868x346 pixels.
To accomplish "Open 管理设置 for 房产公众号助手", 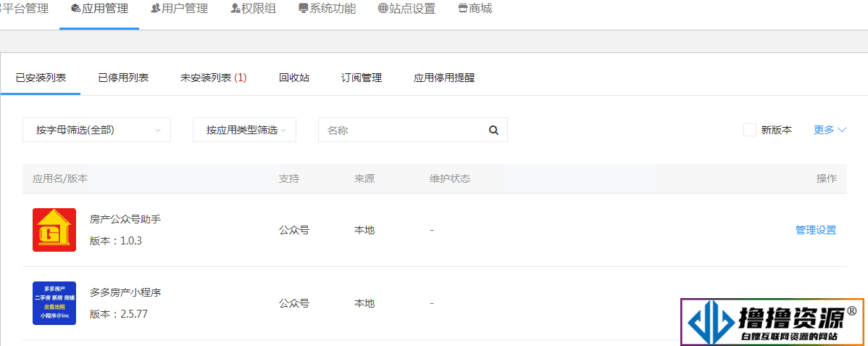I will [x=816, y=230].
